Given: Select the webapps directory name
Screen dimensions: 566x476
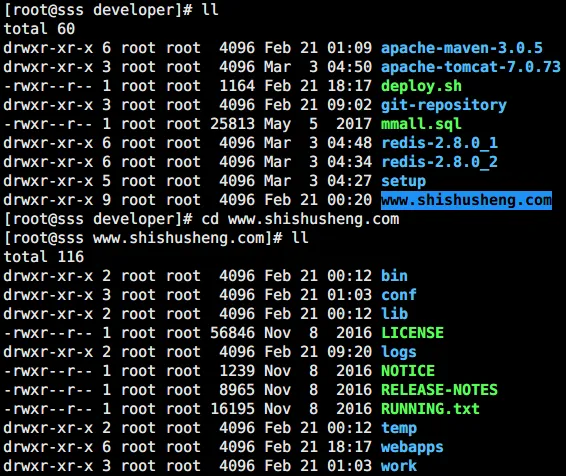Looking at the screenshot, I should coord(412,447).
